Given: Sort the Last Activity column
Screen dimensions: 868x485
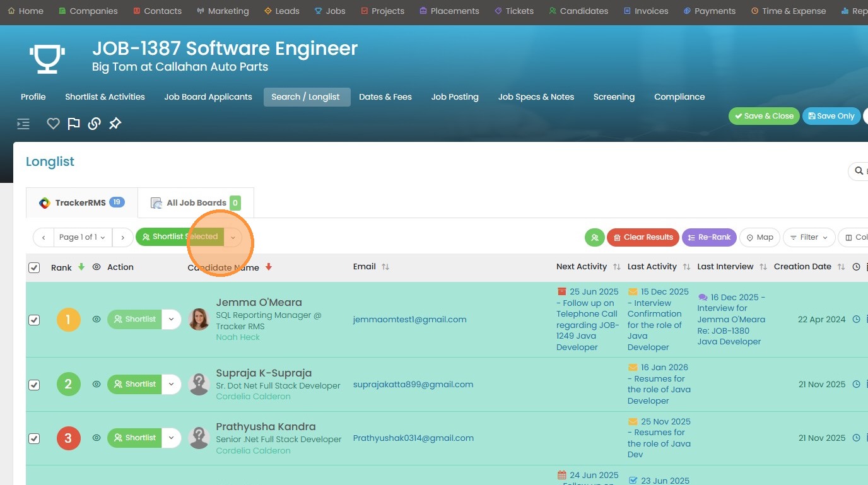Looking at the screenshot, I should 686,267.
